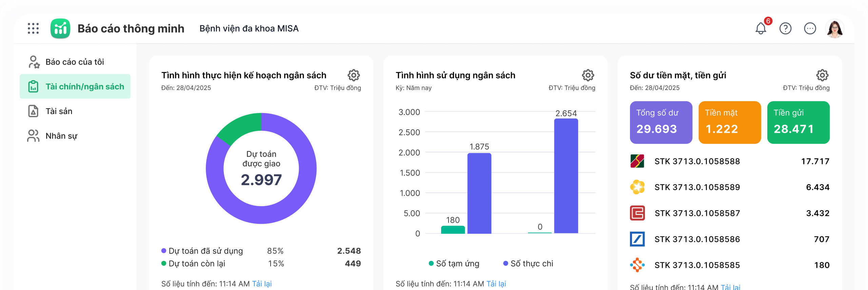Open Nhân sự sidebar item
The image size is (868, 290).
click(75, 136)
